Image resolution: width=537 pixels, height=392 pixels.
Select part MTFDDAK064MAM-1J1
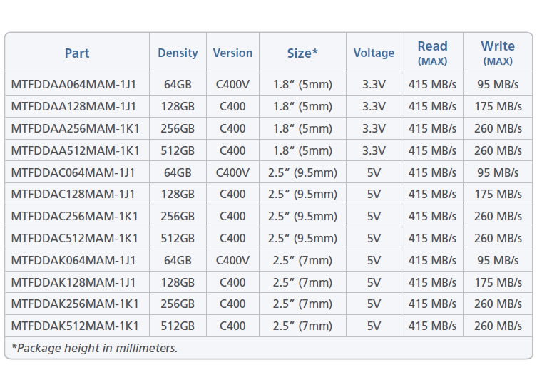point(73,260)
